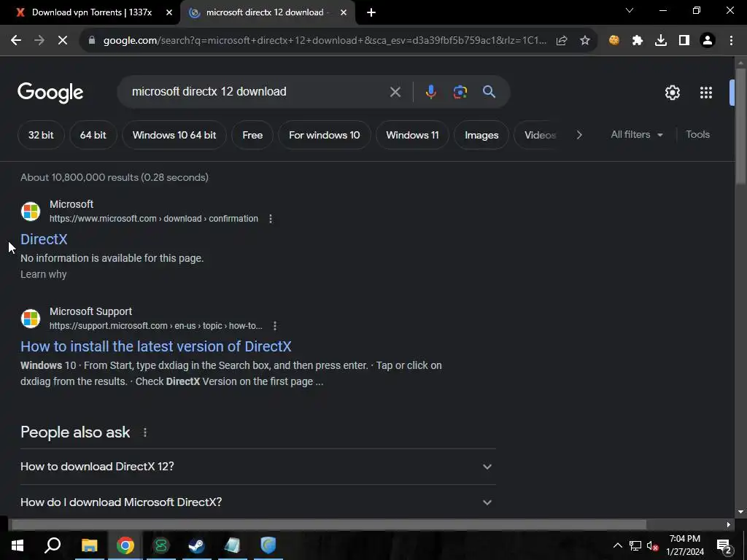Open more options for Microsoft Support result
The height and width of the screenshot is (560, 747).
pyautogui.click(x=275, y=326)
